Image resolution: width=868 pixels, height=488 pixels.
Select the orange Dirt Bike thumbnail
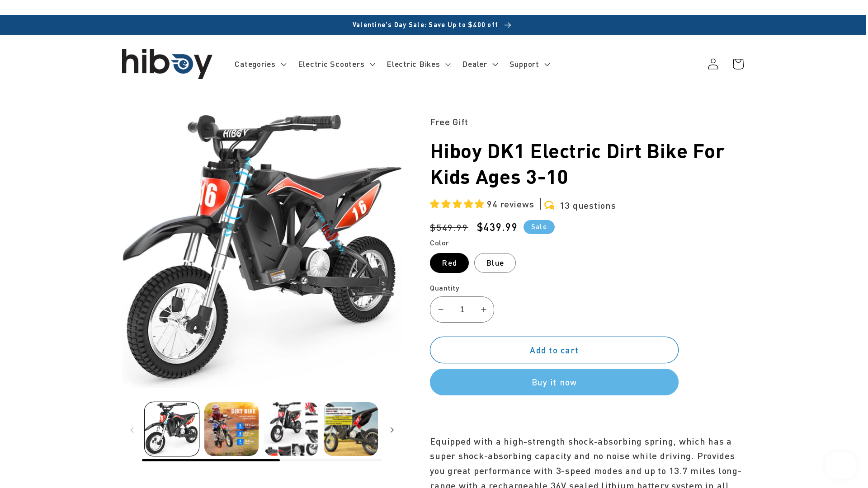pos(231,429)
